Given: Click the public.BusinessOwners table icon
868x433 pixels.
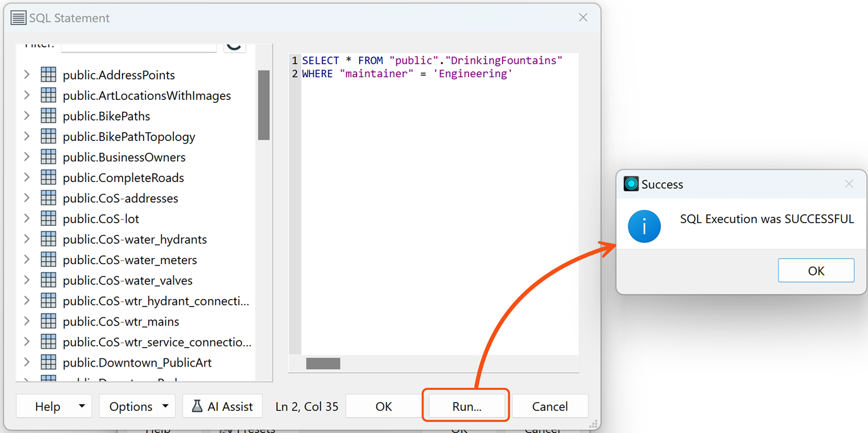Looking at the screenshot, I should (x=49, y=157).
